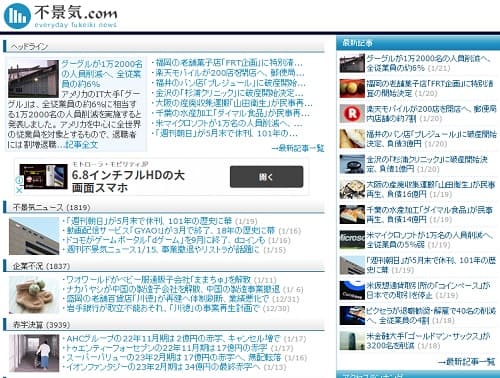
Task: Open AHCグループ 22年11月期 deficit article
Action: (x=173, y=339)
